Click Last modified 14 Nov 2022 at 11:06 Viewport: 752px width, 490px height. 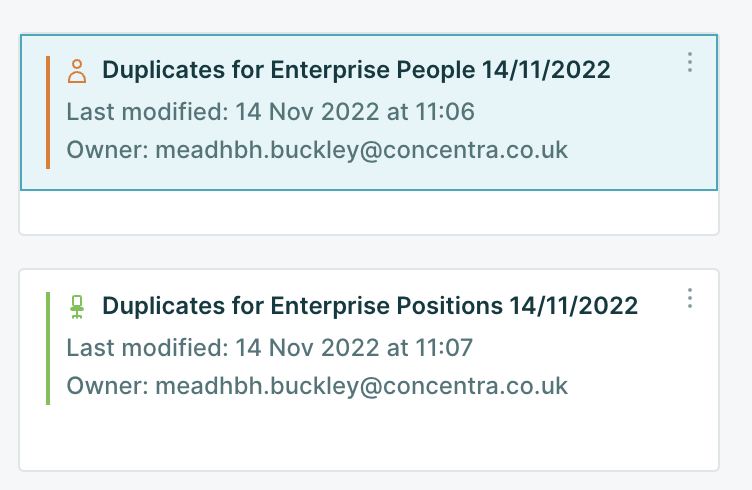pos(270,111)
